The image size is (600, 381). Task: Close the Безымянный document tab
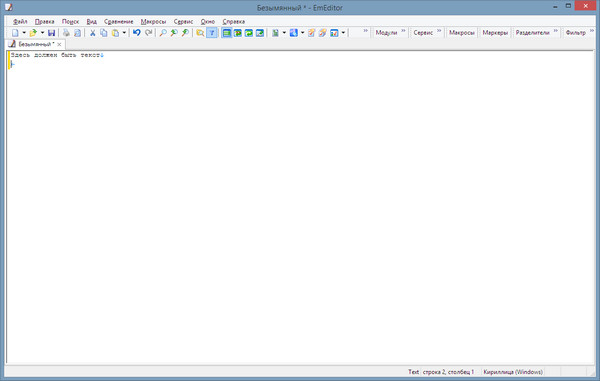pos(59,44)
